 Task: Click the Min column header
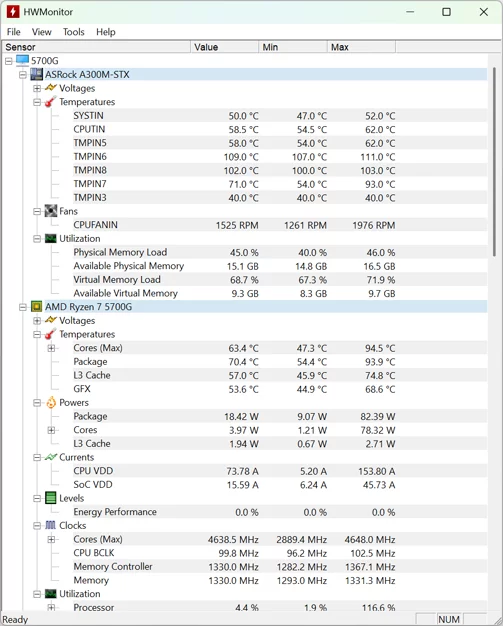pyautogui.click(x=293, y=47)
